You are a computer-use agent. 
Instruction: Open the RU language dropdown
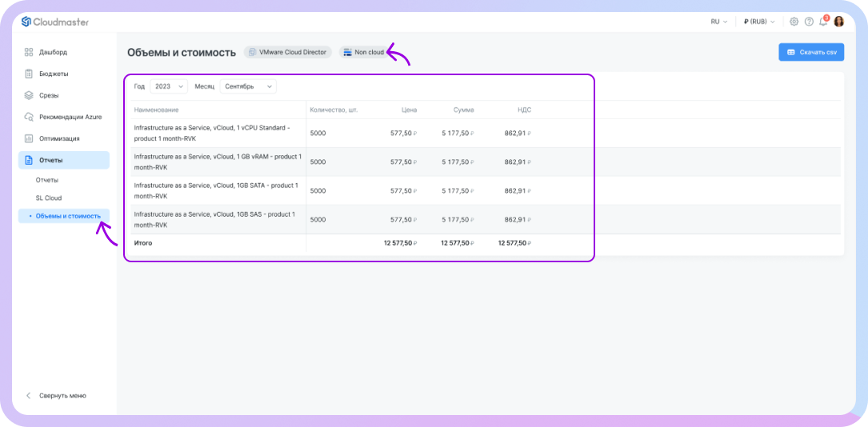(x=718, y=22)
